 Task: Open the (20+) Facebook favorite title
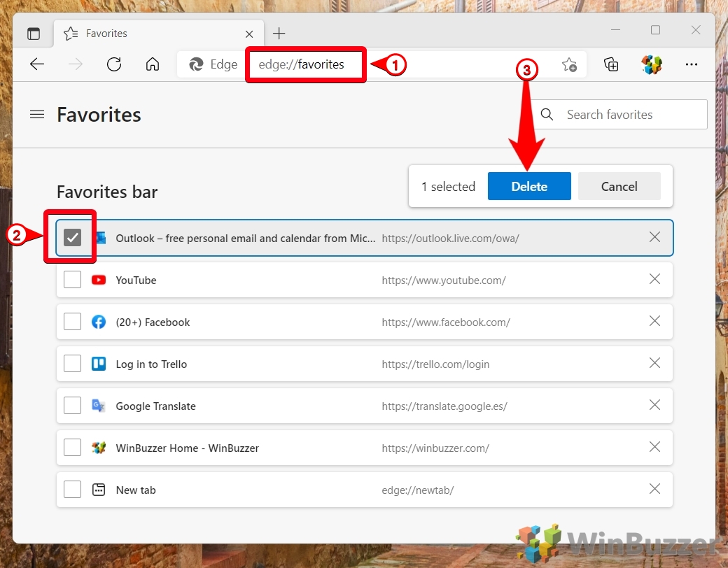click(x=153, y=322)
